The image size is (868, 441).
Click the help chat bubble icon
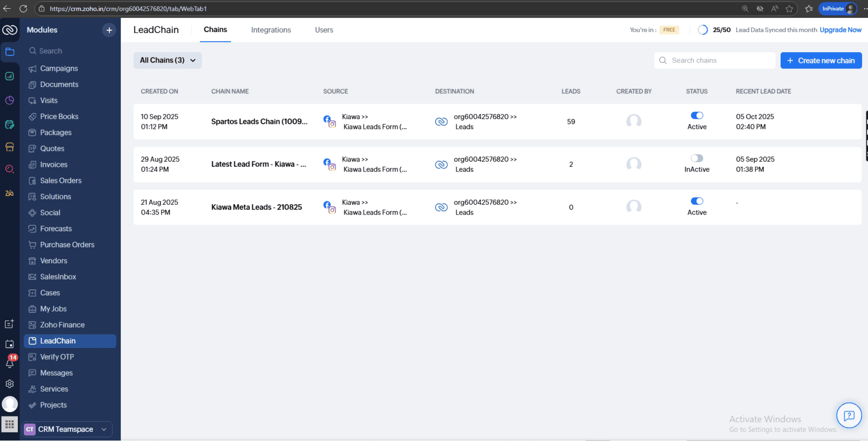tap(849, 415)
